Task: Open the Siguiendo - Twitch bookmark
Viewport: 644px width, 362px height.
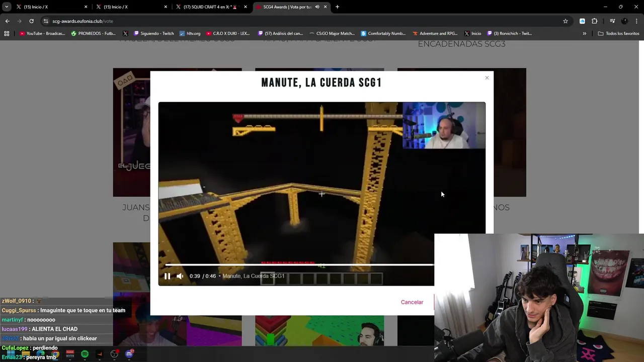Action: pyautogui.click(x=153, y=34)
